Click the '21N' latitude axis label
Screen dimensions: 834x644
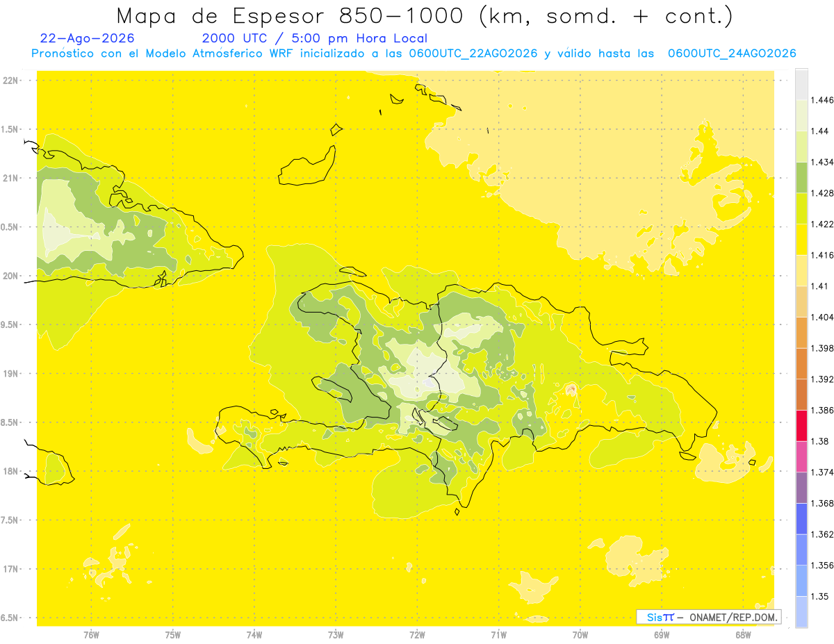10,178
